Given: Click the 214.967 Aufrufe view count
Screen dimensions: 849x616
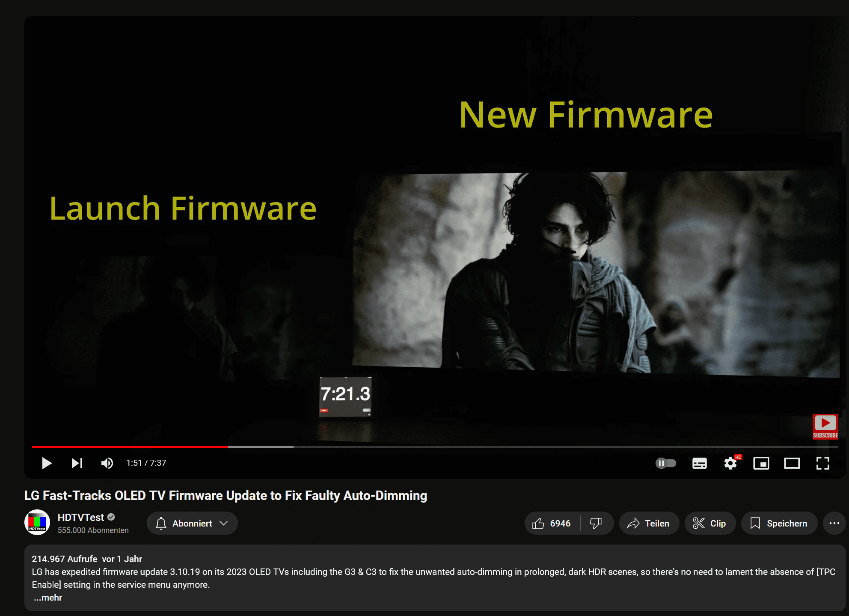Looking at the screenshot, I should click(65, 559).
